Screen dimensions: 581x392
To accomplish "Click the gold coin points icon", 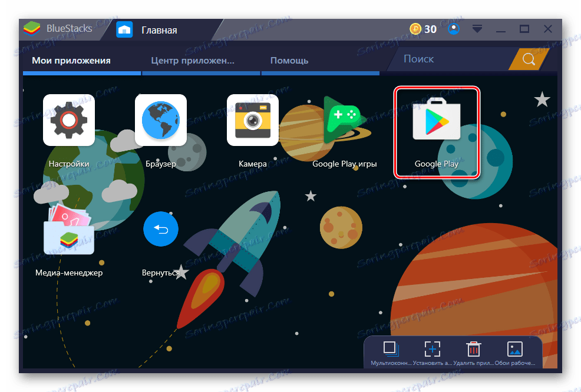I will click(x=415, y=29).
